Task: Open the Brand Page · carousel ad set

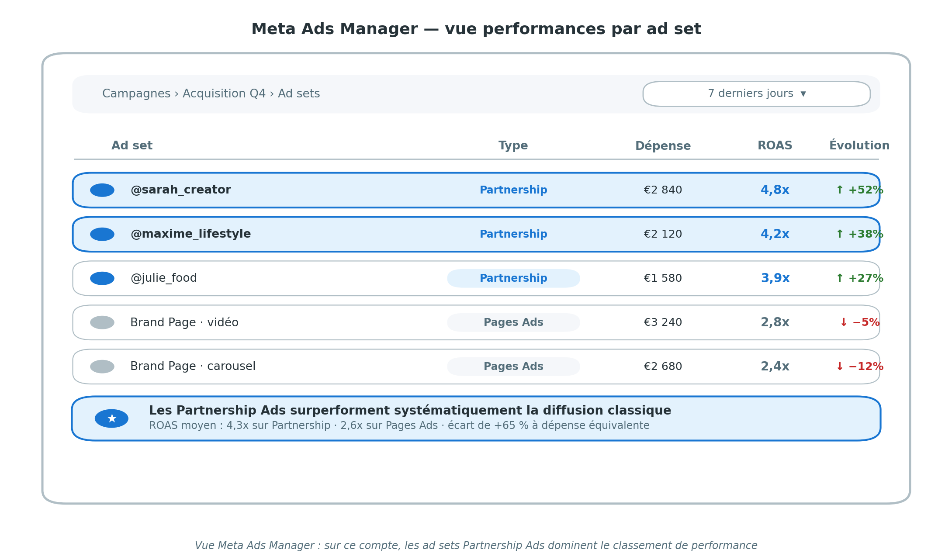Action: click(193, 366)
